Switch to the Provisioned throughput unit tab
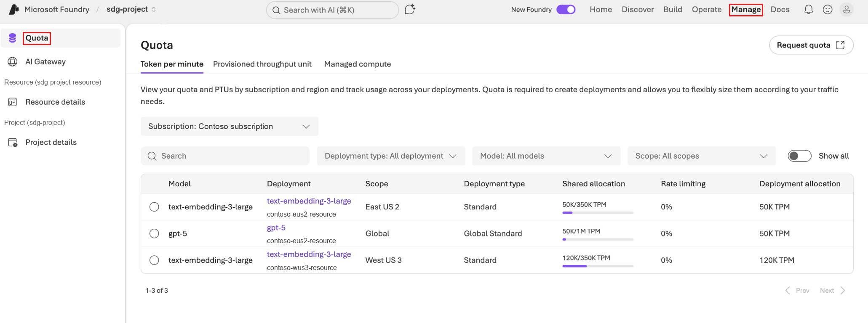This screenshot has height=323, width=868. (x=262, y=64)
